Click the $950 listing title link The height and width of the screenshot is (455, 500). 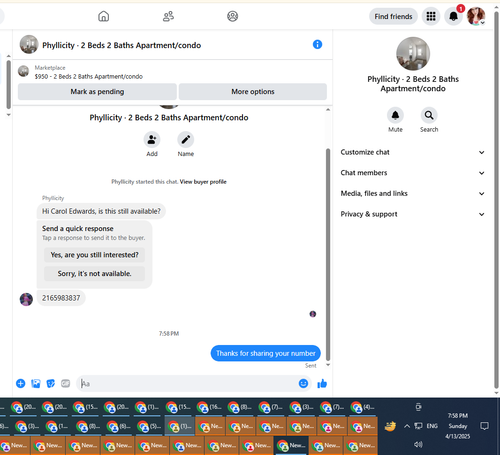(x=89, y=77)
